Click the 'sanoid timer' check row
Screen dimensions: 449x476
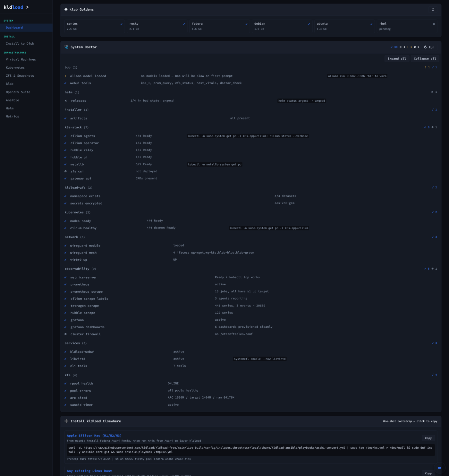coord(251,405)
